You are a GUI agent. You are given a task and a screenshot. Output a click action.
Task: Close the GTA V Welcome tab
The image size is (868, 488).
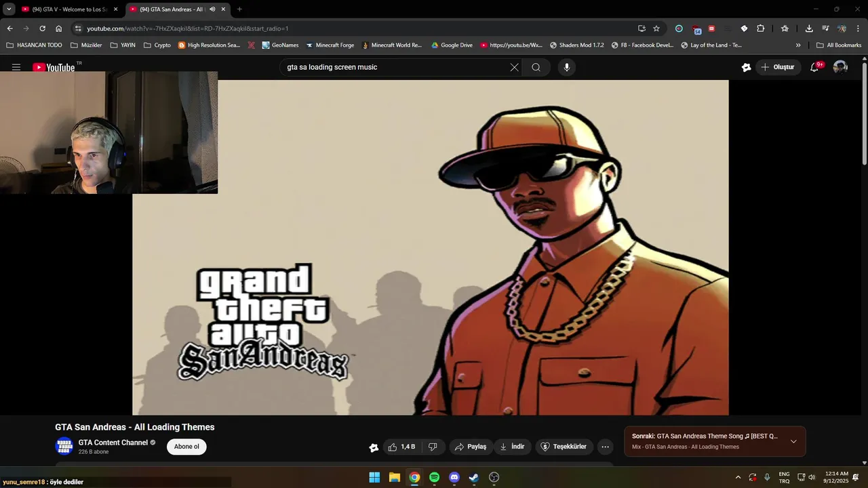coord(115,9)
